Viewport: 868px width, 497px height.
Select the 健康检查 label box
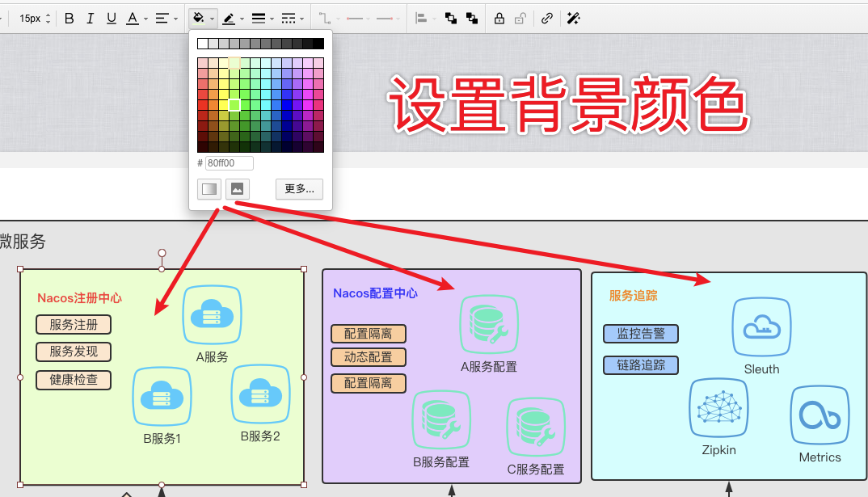pos(74,380)
